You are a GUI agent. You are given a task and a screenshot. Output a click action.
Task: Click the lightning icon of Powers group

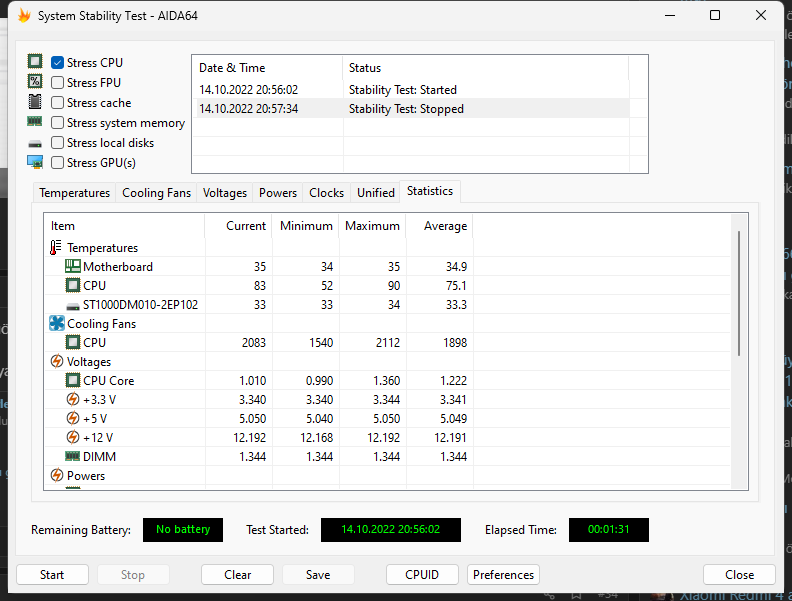57,475
